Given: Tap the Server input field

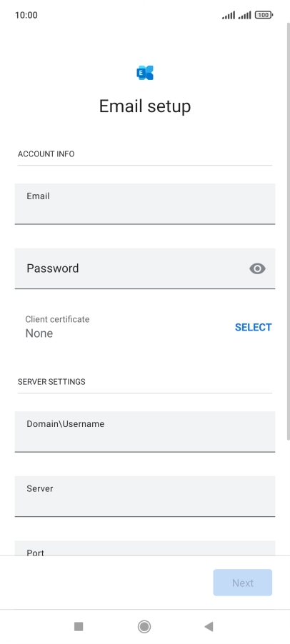Looking at the screenshot, I should pyautogui.click(x=144, y=496).
